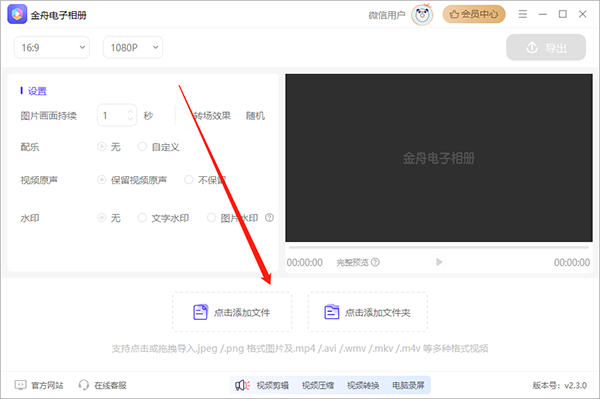Open the 会员中心 member center
This screenshot has height=399, width=600.
(474, 14)
